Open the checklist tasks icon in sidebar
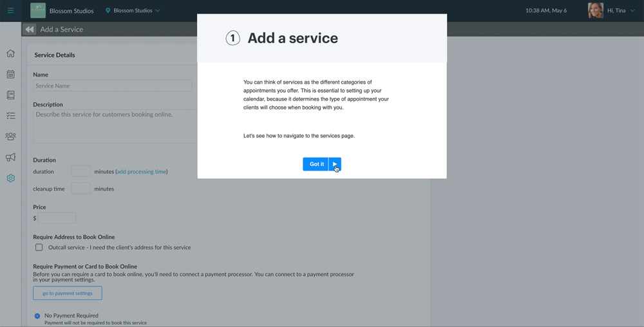Screen dimensions: 644x327 [11, 116]
